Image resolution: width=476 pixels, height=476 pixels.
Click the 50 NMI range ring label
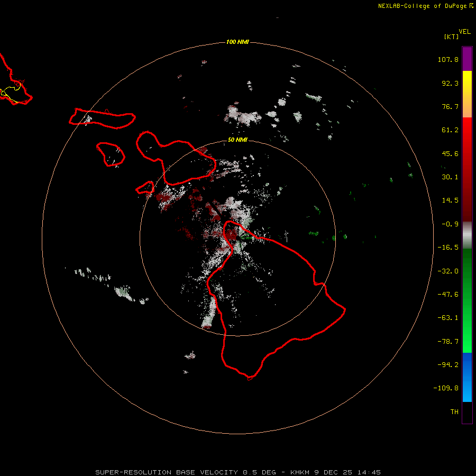point(237,140)
